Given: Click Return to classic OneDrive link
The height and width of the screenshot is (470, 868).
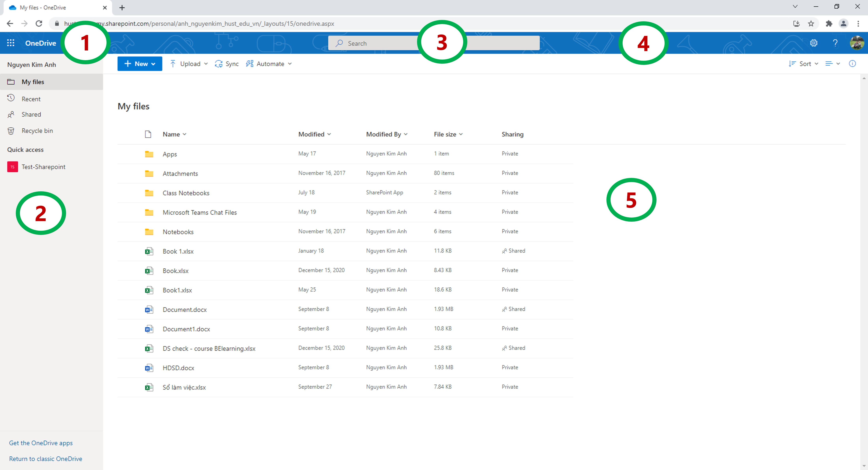Looking at the screenshot, I should coord(46,459).
